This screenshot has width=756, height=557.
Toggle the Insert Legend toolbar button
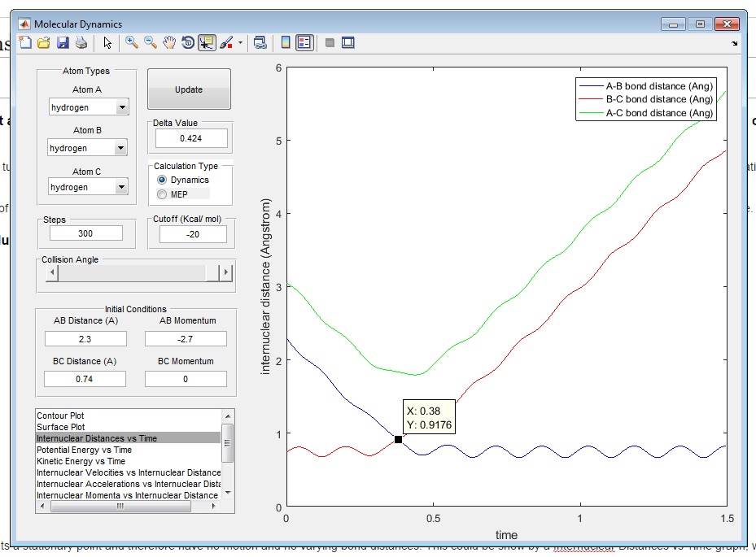[x=304, y=42]
